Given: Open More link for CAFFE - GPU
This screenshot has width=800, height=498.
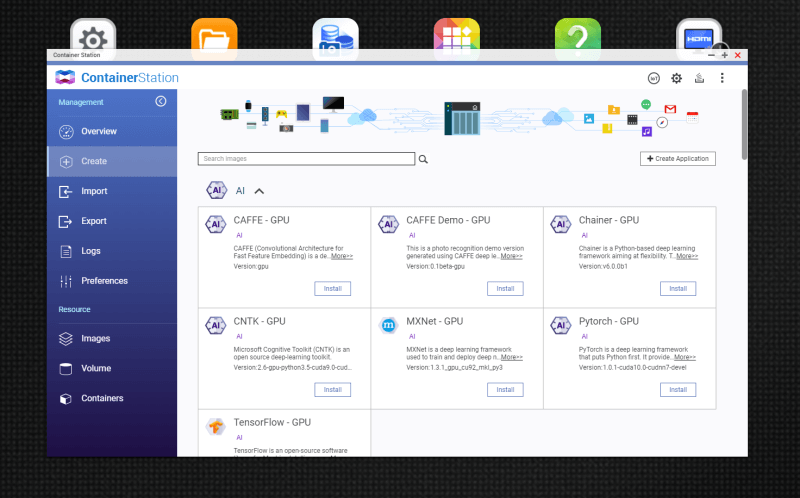Looking at the screenshot, I should click(x=342, y=256).
